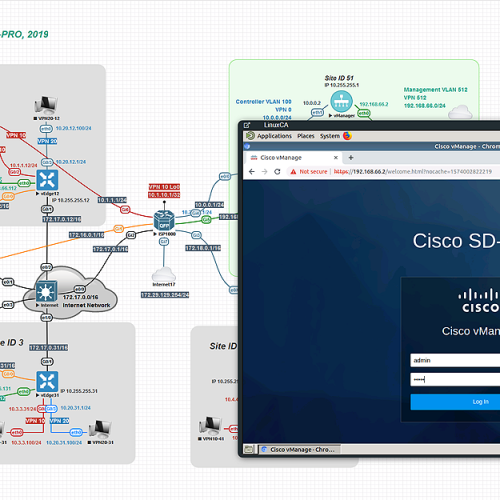Click the VPN20-12 computer node icon
Image resolution: width=500 pixels, height=500 pixels.
pos(46,105)
